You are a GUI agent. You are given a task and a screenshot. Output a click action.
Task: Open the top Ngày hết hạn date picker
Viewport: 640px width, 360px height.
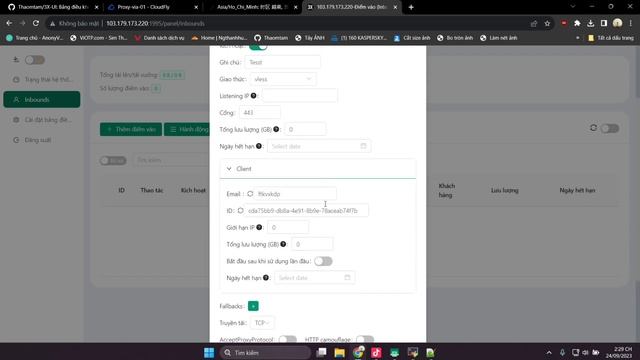(319, 146)
